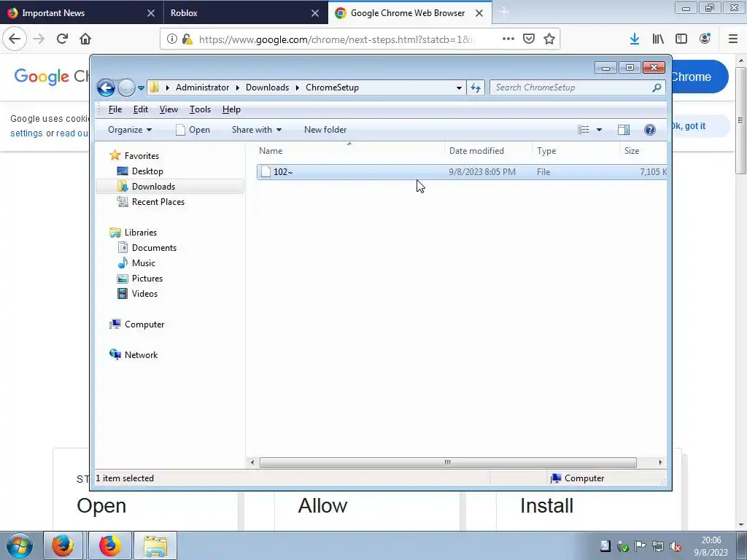Expand the address bar history dropdown
The image size is (747, 560).
click(x=459, y=87)
